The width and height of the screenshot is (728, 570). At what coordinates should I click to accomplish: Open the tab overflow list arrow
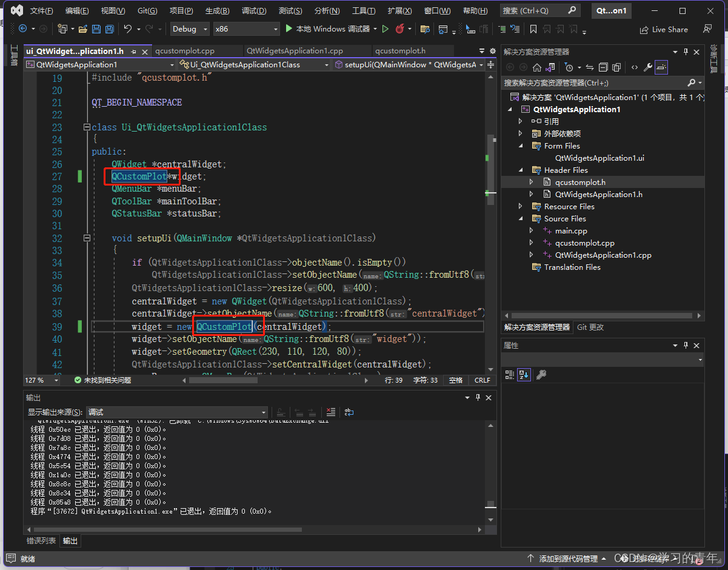(x=482, y=52)
